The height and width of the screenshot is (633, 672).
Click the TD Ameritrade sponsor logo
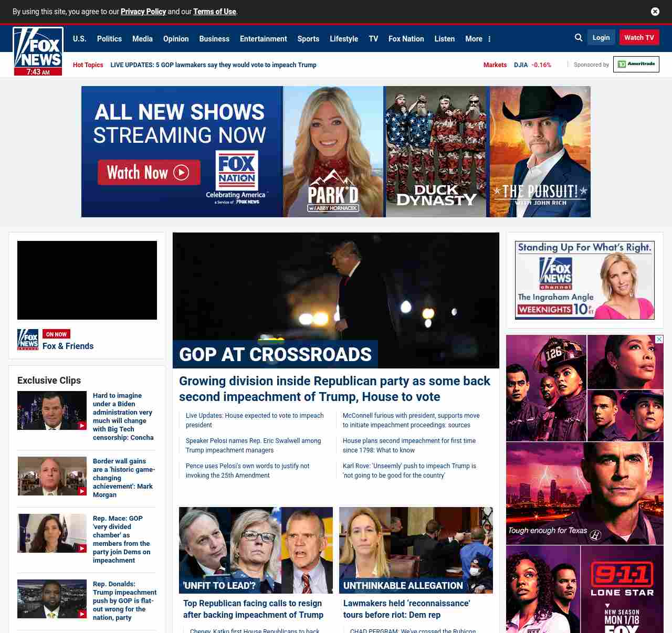636,64
